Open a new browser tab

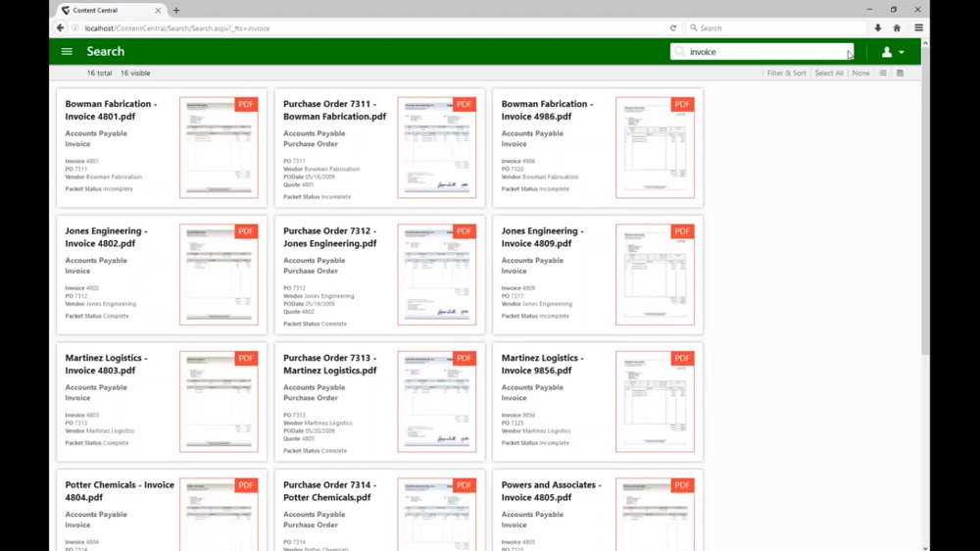coord(176,10)
